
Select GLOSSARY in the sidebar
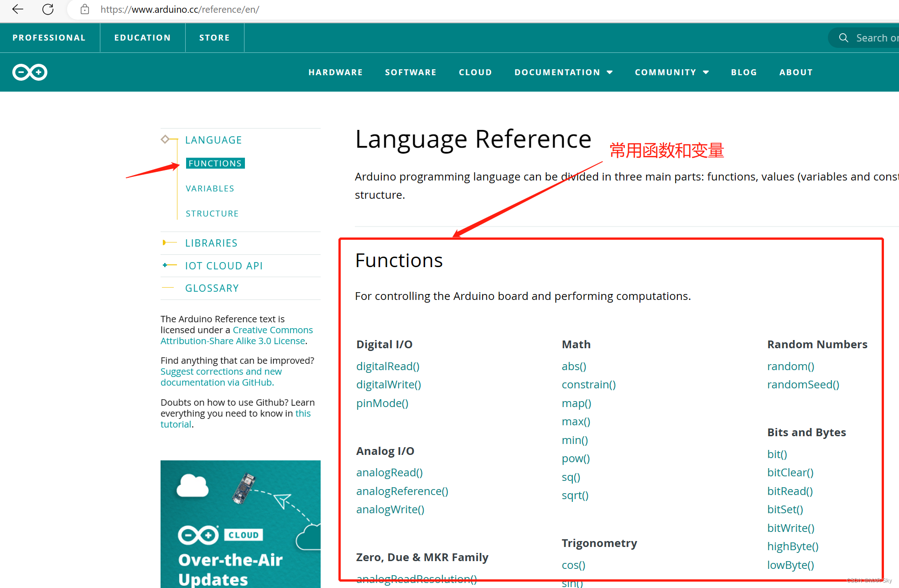point(212,288)
